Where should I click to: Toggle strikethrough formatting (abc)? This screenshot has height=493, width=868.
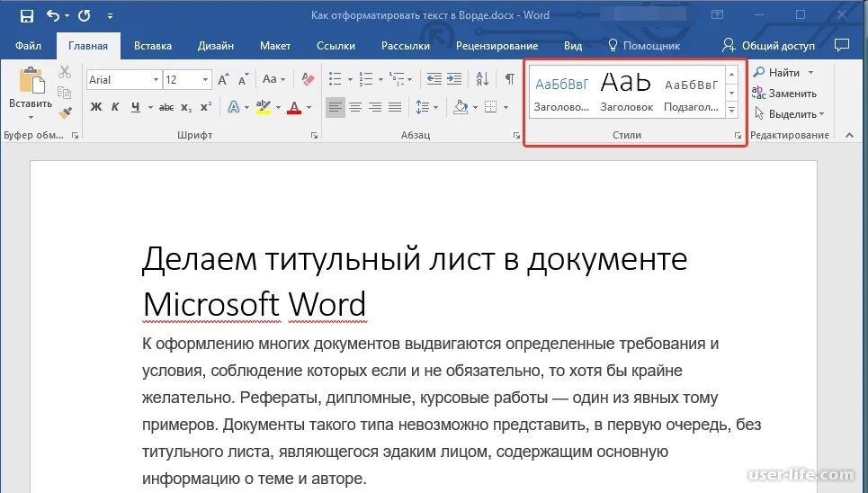(166, 107)
